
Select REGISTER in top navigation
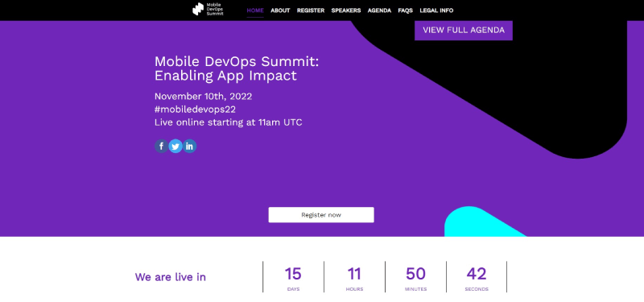click(x=311, y=10)
